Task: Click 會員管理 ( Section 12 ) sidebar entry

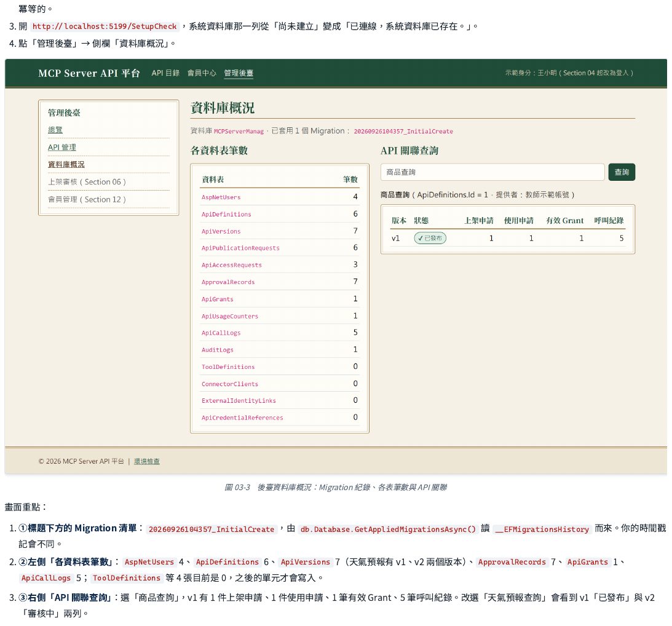Action: (87, 199)
